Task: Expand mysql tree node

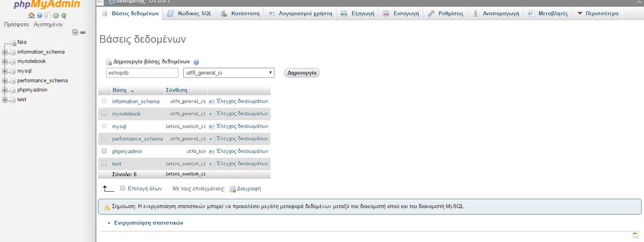Action: pos(5,72)
